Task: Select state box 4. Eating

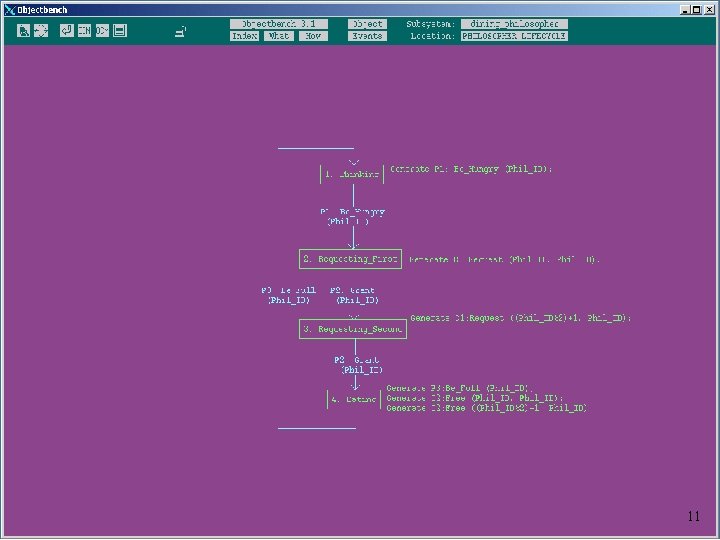Action: click(x=354, y=399)
